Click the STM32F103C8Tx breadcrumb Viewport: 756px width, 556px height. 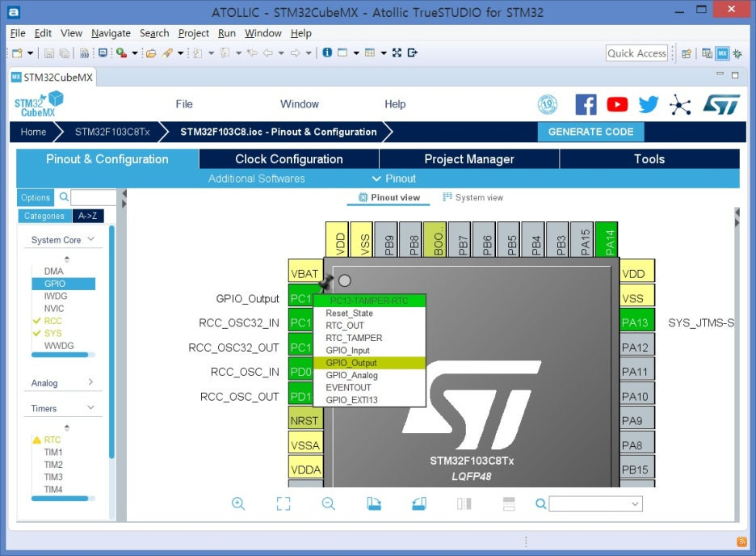(112, 132)
